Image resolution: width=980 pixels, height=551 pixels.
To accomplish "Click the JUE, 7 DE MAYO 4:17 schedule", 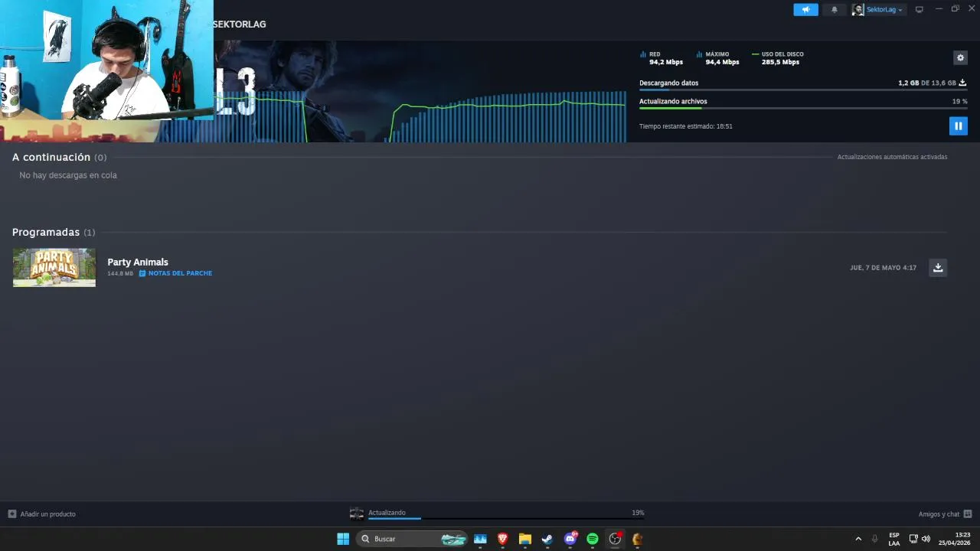I will pos(883,268).
